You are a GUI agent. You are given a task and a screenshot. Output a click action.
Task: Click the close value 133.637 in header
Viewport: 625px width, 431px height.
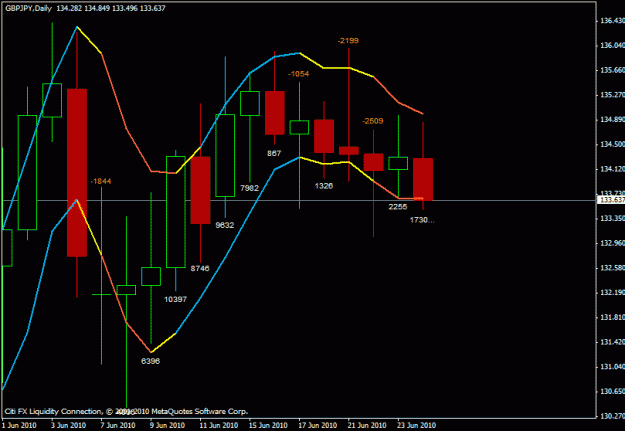click(152, 8)
